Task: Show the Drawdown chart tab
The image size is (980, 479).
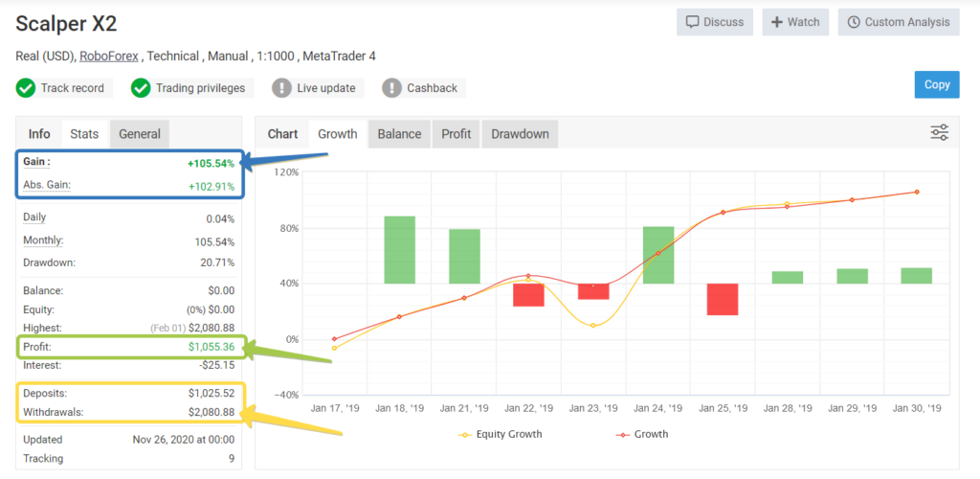Action: pyautogui.click(x=520, y=134)
